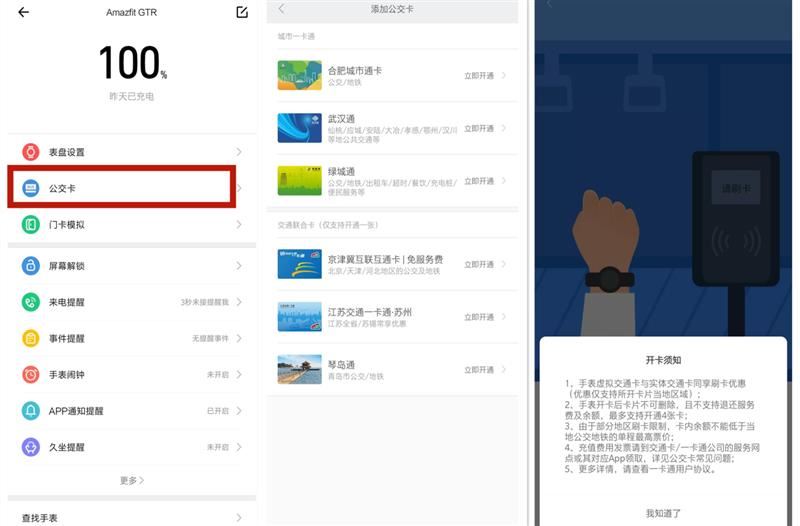Select the 屏幕解锁 menu label
The image size is (800, 526).
pos(66,266)
